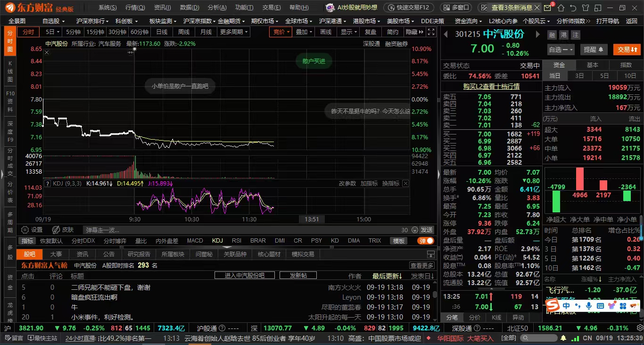Screen dimensions: 644x345
Task: Select TRIX indicator
Action: (375, 241)
